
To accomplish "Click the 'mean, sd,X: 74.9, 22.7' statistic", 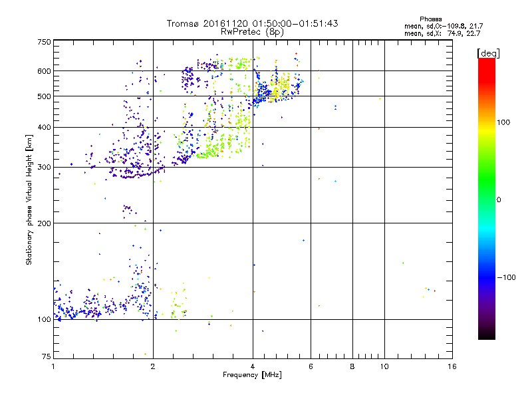I will click(x=442, y=33).
